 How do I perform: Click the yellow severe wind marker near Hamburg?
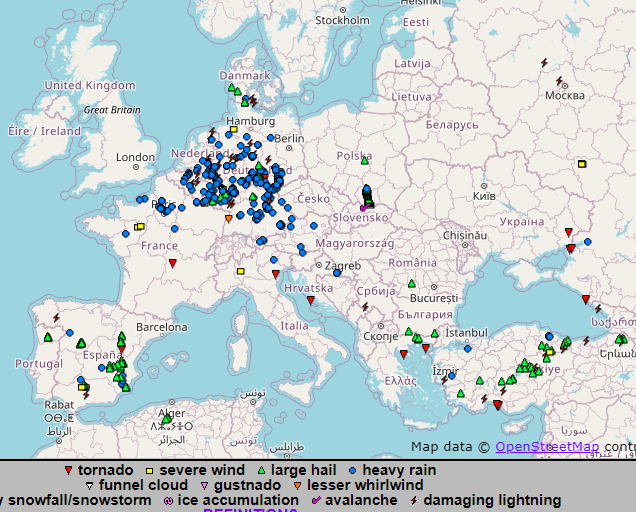coord(233,129)
